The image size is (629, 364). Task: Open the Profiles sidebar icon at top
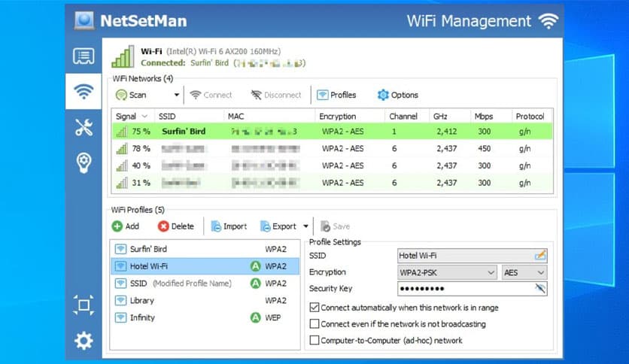click(84, 56)
